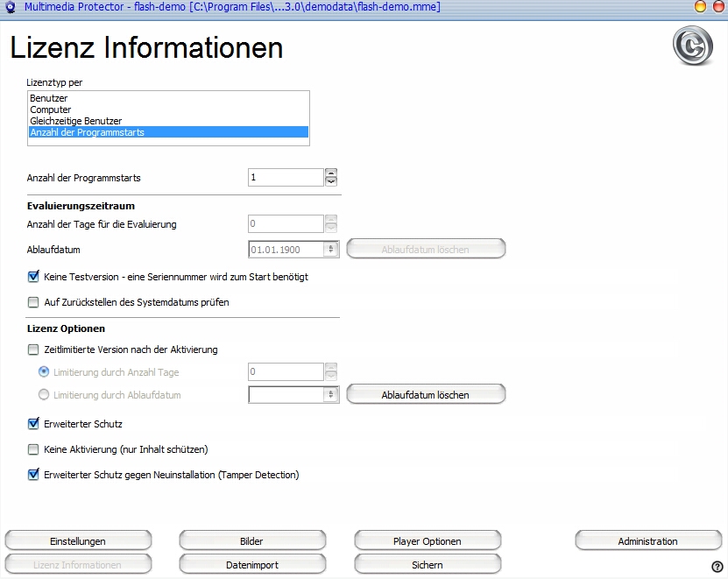Increase Anzahl der Programmstarts with up arrow

[x=331, y=173]
